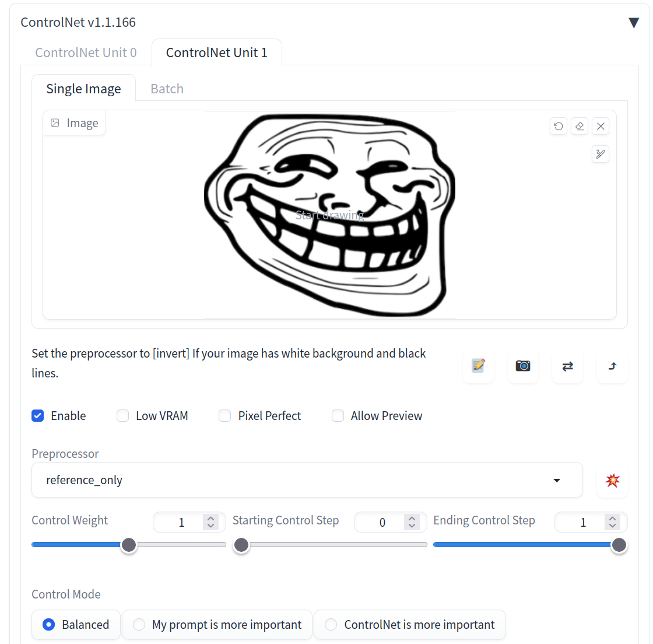This screenshot has width=653, height=644.
Task: Open new canvas with notepad pencil icon
Action: click(x=479, y=366)
